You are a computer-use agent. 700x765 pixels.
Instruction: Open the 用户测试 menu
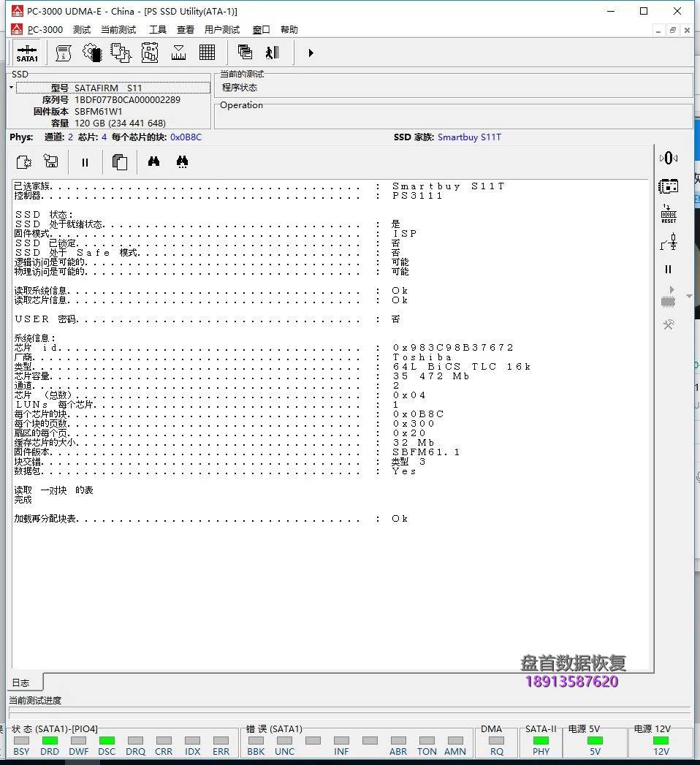(222, 30)
